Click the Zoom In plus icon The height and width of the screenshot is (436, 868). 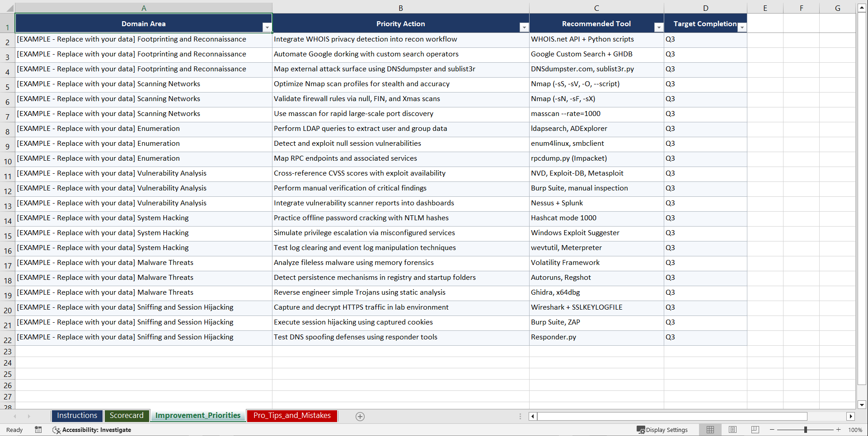(x=839, y=430)
